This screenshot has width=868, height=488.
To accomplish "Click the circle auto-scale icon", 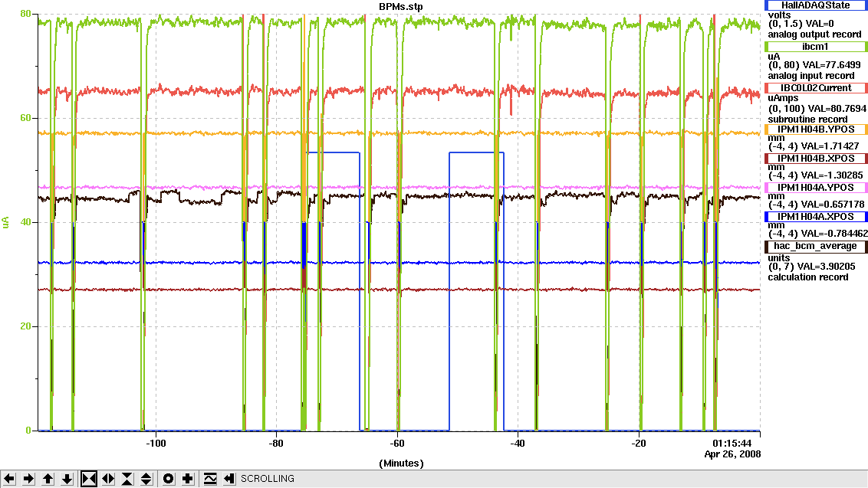I will [x=168, y=479].
